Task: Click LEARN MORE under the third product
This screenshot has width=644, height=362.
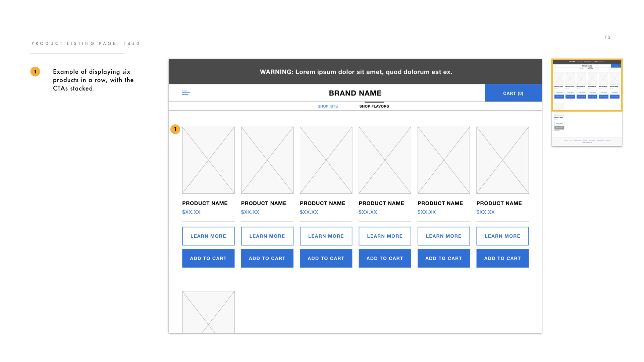Action: pos(326,236)
